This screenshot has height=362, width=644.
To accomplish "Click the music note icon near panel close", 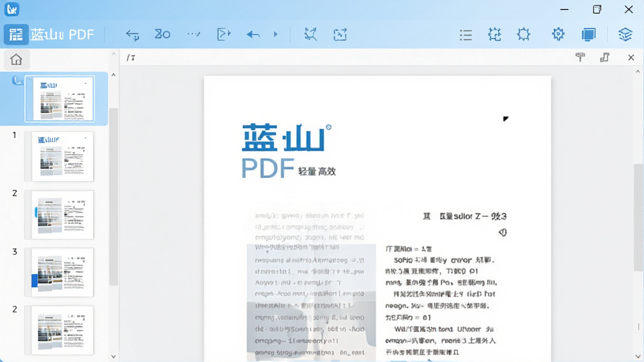I will pyautogui.click(x=604, y=57).
